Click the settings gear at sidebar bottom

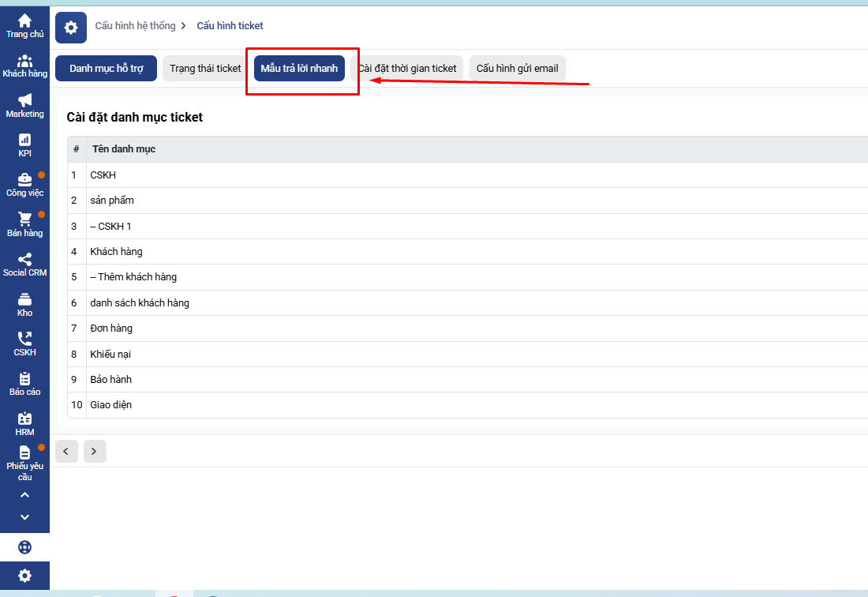pyautogui.click(x=24, y=576)
